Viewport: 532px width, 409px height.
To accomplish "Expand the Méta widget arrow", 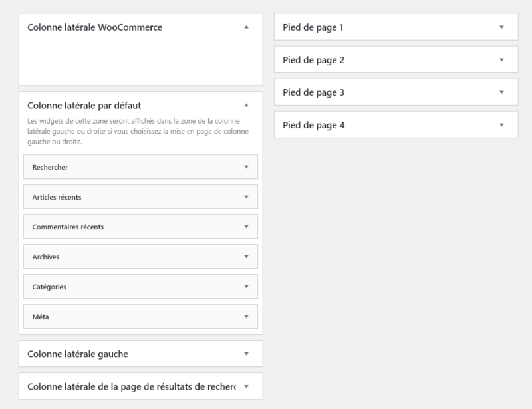I will pyautogui.click(x=246, y=316).
